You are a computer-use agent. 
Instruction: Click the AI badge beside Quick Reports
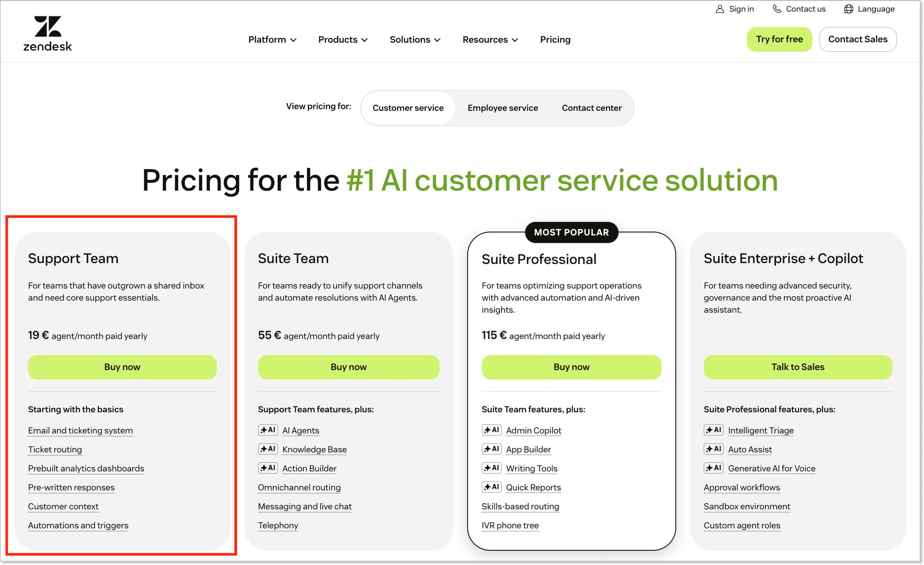[492, 487]
